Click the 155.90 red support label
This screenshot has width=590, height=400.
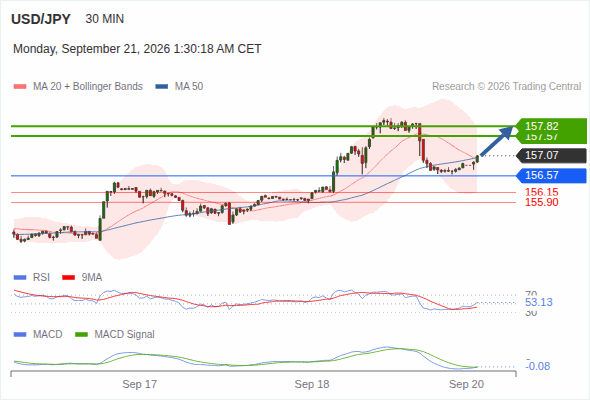pos(542,202)
